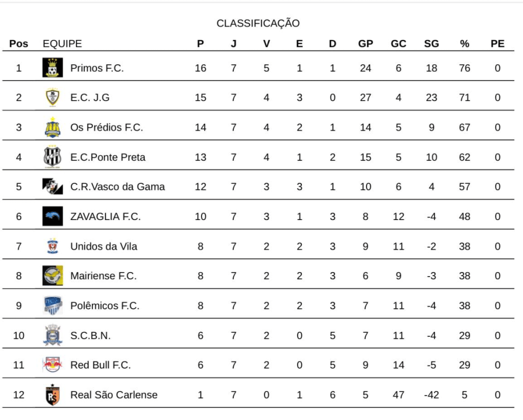Viewport: 523px width, 420px height.
Task: Click the Red Bull F.C. logo
Action: (53, 365)
